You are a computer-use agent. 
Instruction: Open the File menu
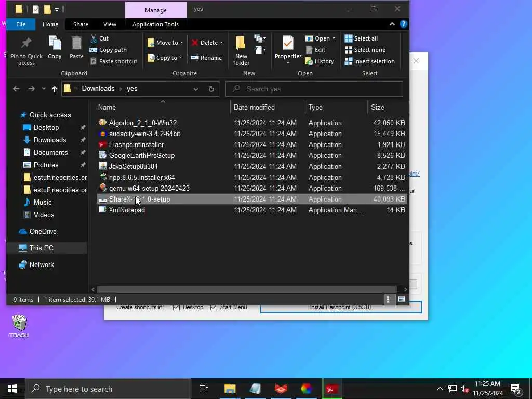tap(21, 24)
